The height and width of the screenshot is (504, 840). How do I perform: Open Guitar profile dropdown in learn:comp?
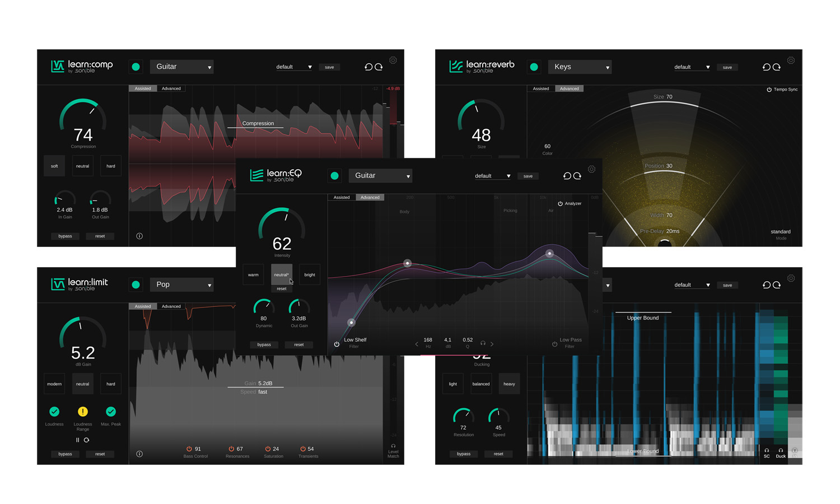click(182, 67)
